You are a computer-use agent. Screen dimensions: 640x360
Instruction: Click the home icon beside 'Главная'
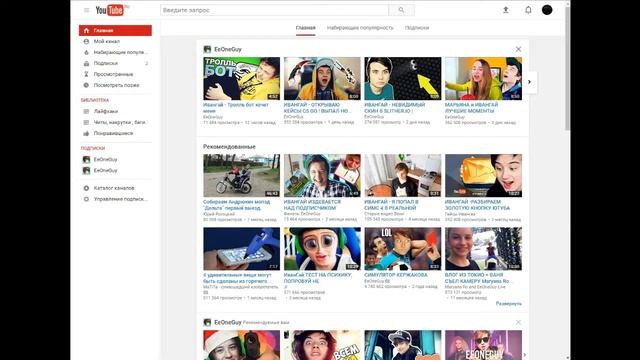(86, 30)
